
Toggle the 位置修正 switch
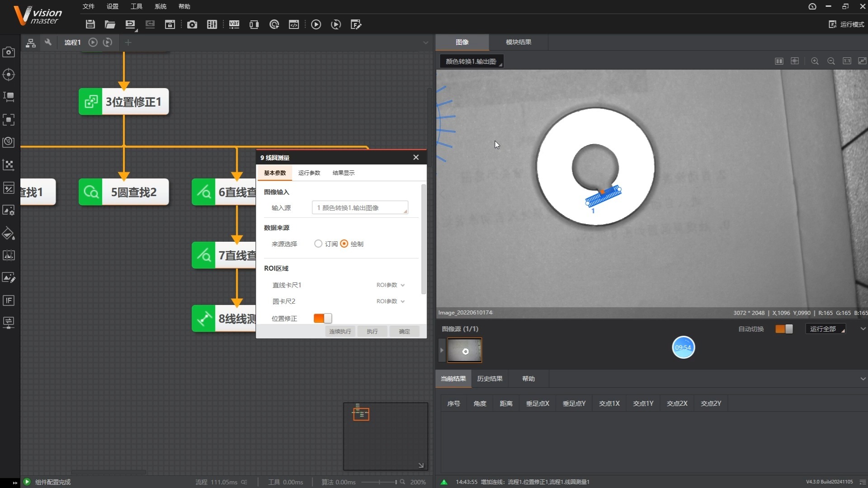[x=323, y=319]
